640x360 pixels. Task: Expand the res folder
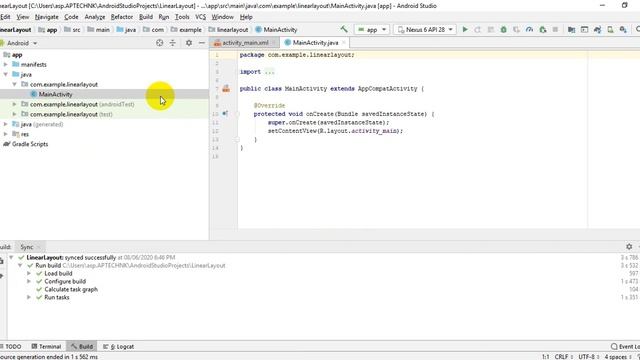tap(6, 134)
